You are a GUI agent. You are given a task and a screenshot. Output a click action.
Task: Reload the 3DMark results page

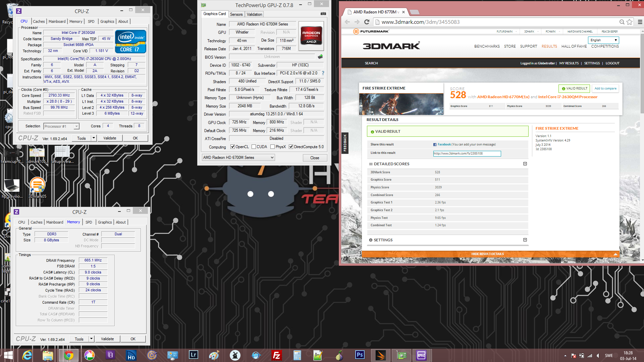(x=367, y=22)
